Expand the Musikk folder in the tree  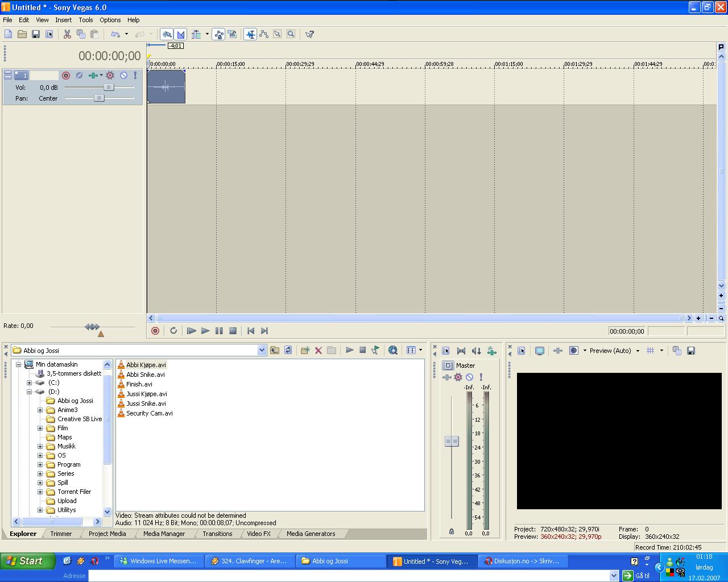(40, 446)
